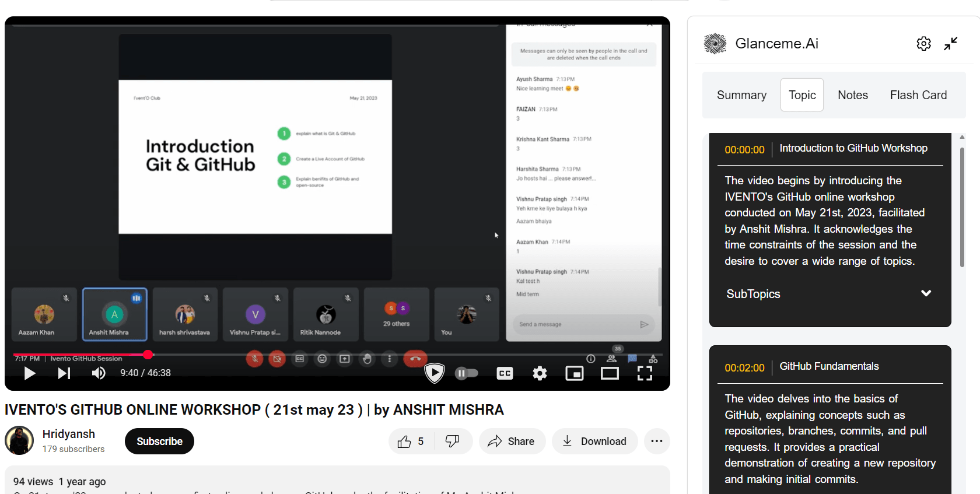Jump to timestamp 00:00:00
This screenshot has height=494, width=980.
click(x=744, y=150)
